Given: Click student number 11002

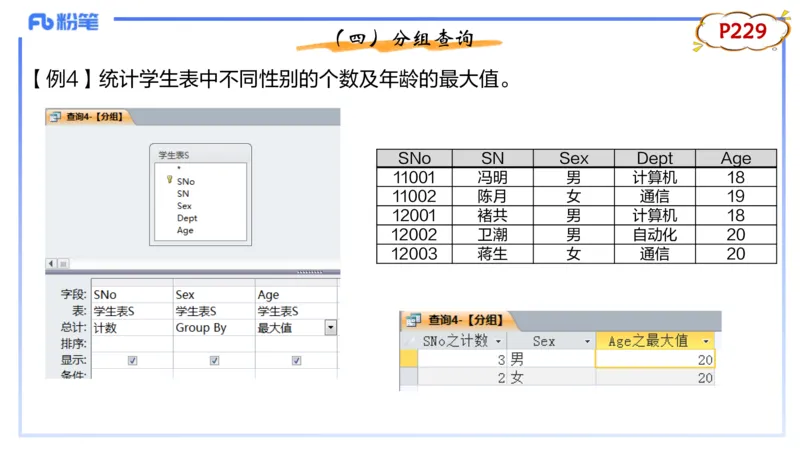Looking at the screenshot, I should pos(414,196).
